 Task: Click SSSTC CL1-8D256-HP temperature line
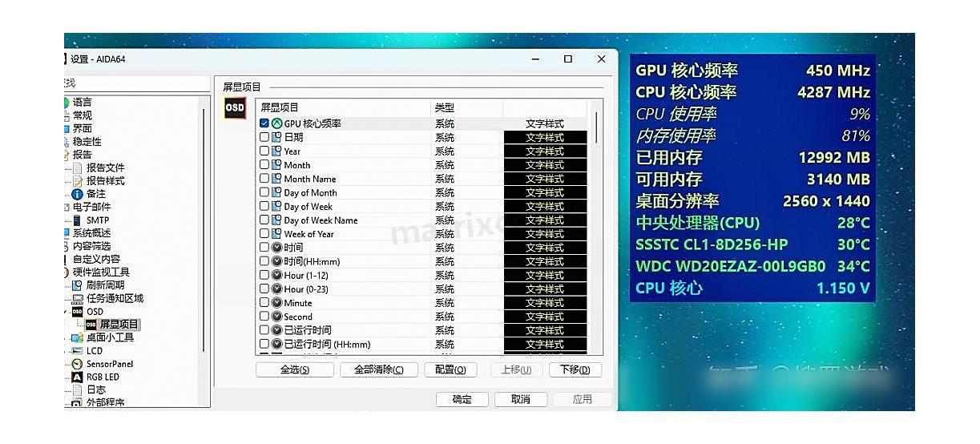pyautogui.click(x=752, y=244)
